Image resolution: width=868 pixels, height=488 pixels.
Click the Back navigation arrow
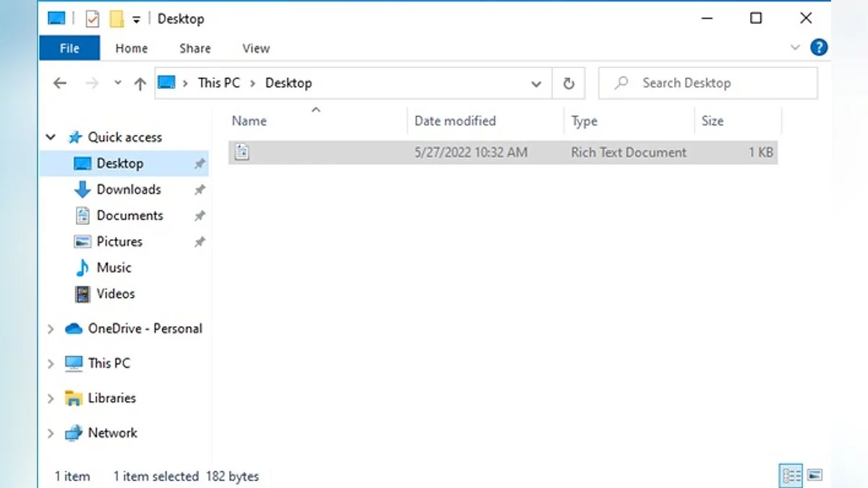[x=60, y=83]
